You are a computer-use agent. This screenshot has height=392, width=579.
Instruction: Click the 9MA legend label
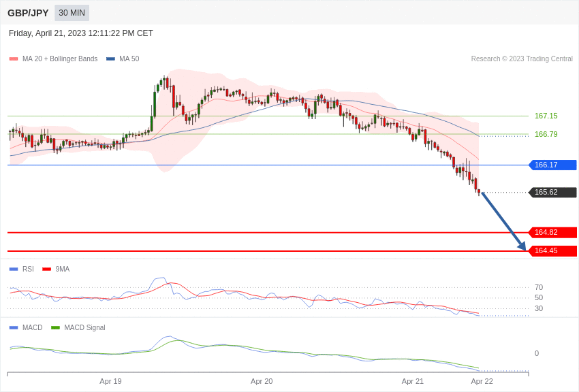click(x=63, y=269)
